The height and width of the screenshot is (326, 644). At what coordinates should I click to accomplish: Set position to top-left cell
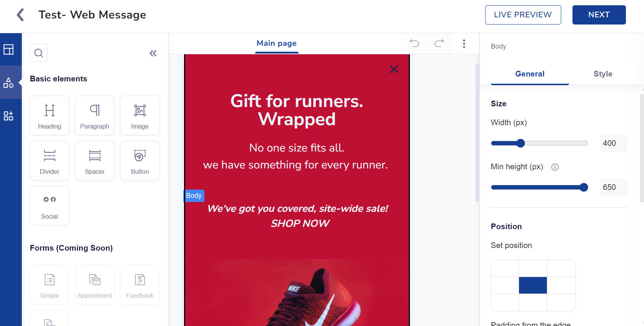coord(505,268)
